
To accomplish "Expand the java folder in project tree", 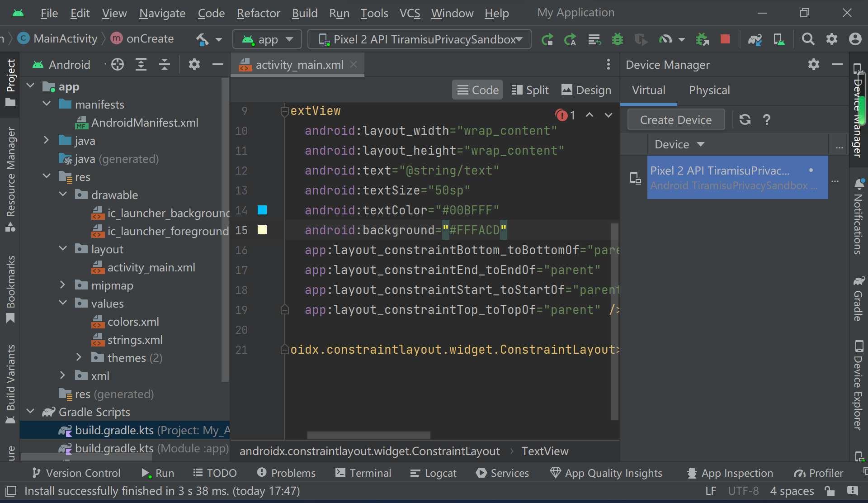I will 46,141.
